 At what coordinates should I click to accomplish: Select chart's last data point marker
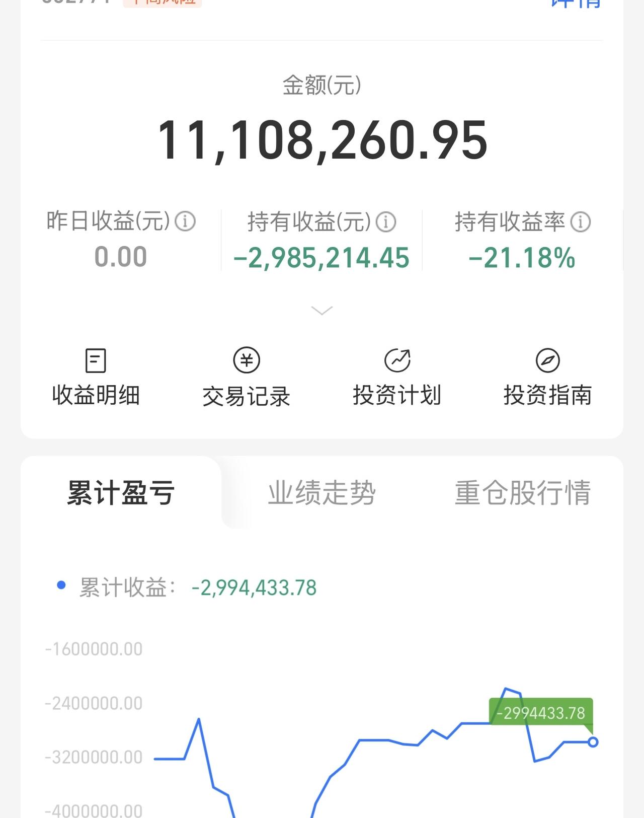[593, 742]
